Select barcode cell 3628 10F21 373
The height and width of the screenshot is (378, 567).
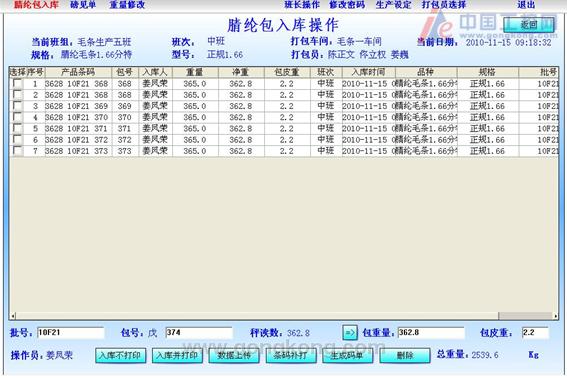tap(77, 151)
